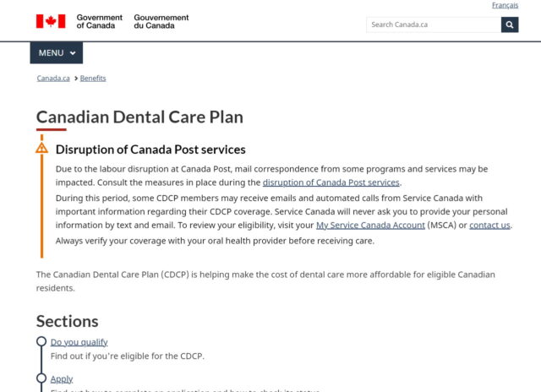Click the circle marker beside Do you qualify
This screenshot has height=392, width=541.
pos(41,342)
